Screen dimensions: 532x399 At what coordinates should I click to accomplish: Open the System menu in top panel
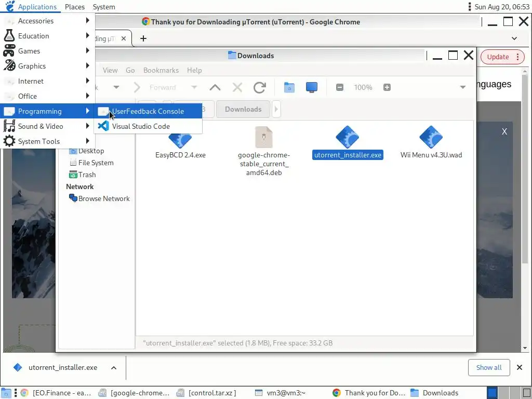point(104,7)
